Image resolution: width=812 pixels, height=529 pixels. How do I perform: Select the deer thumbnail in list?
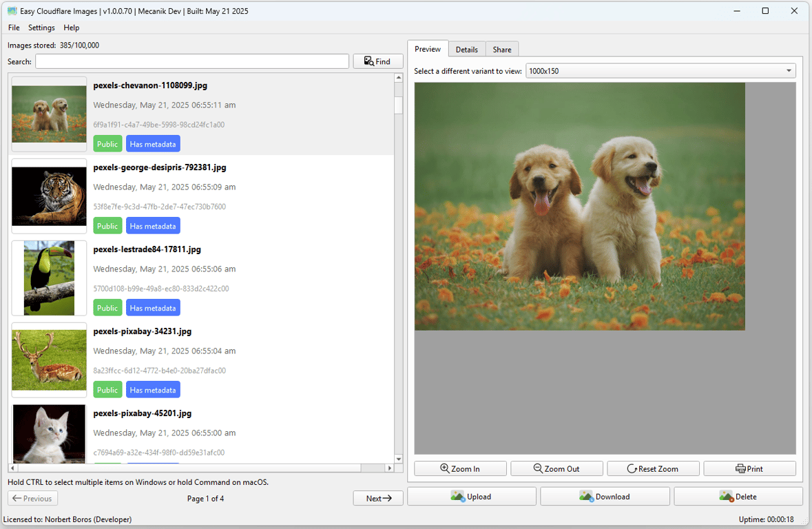coord(49,360)
